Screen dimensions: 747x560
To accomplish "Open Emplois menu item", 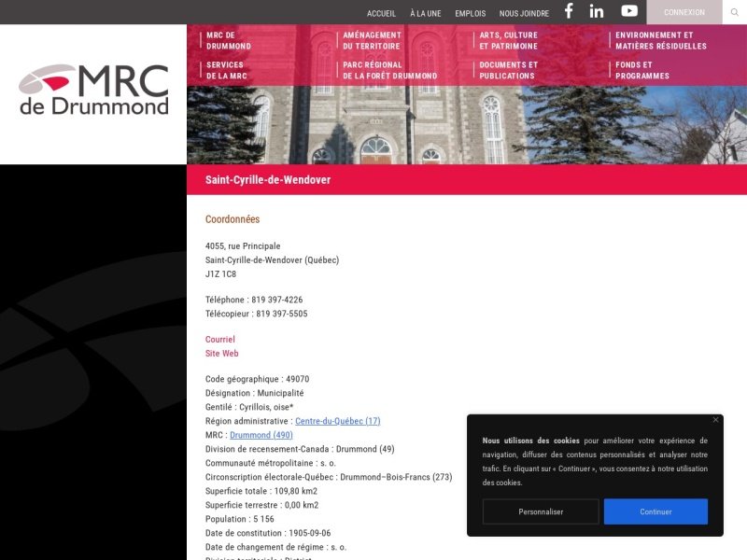I will (471, 13).
